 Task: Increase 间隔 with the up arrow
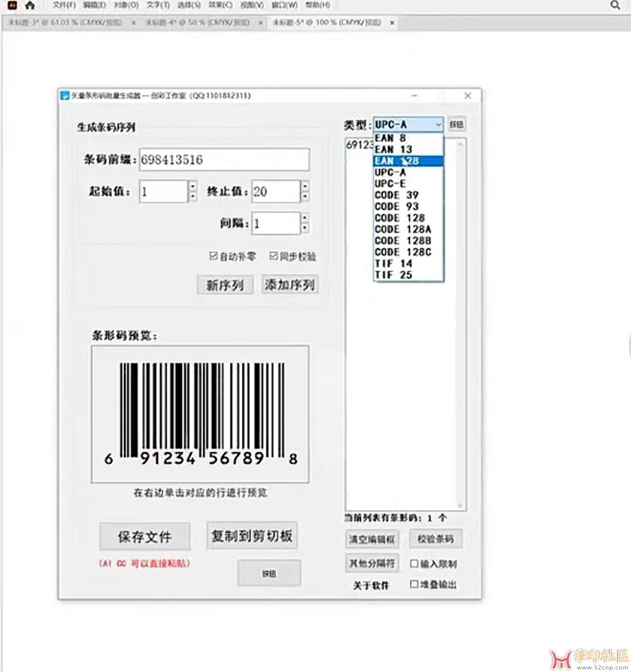(305, 218)
